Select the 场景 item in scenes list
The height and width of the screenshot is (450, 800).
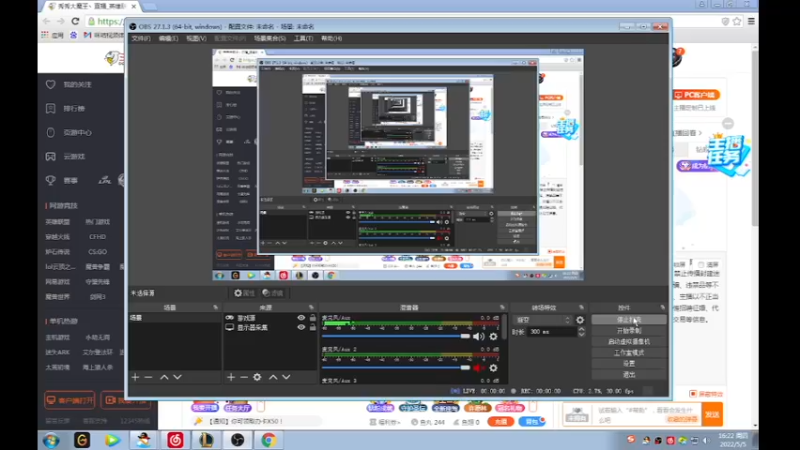pos(174,317)
